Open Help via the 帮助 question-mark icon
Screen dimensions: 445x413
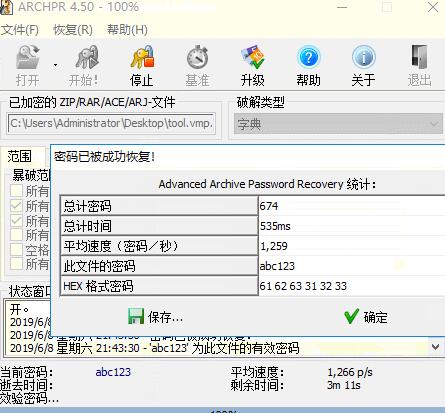[309, 57]
